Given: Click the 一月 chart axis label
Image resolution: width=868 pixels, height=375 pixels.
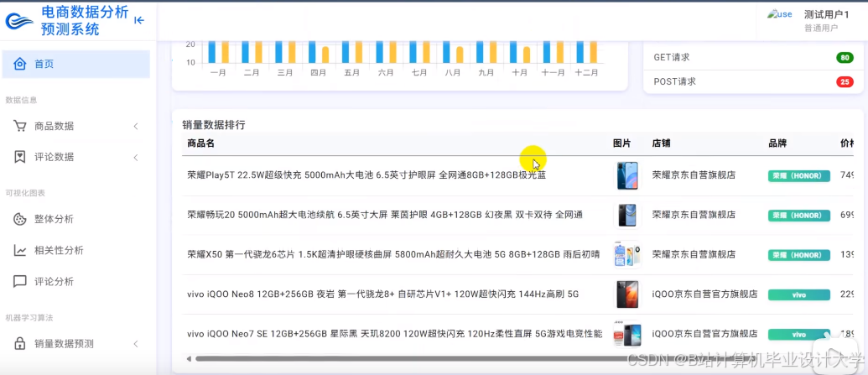Looking at the screenshot, I should click(x=218, y=72).
